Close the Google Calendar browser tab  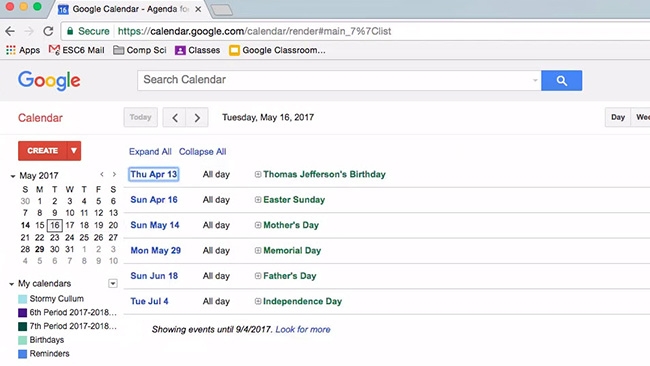tap(198, 9)
